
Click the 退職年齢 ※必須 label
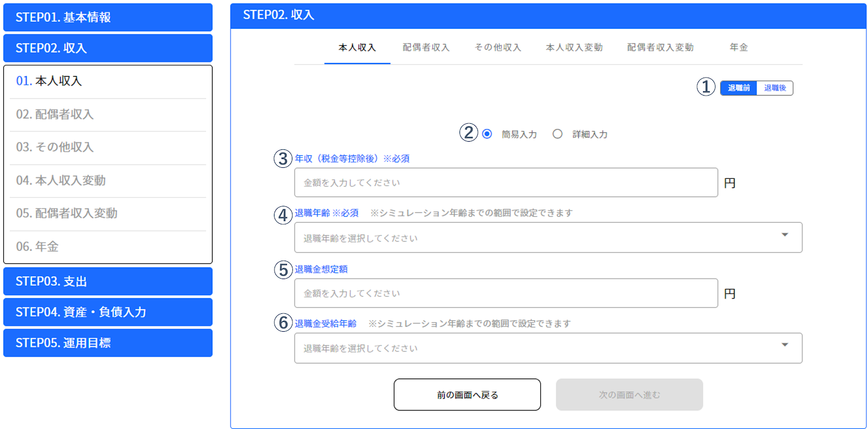click(x=327, y=213)
